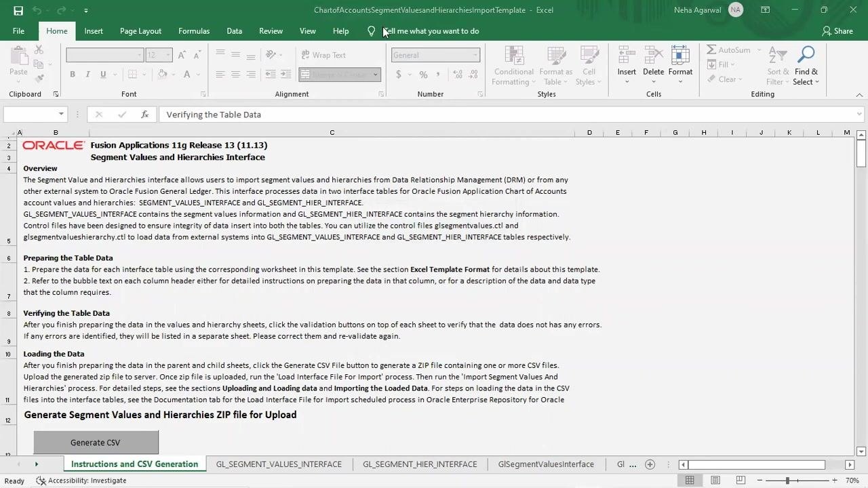This screenshot has height=488, width=868.
Task: Click the vertical scrollbar thumb
Action: 861,153
